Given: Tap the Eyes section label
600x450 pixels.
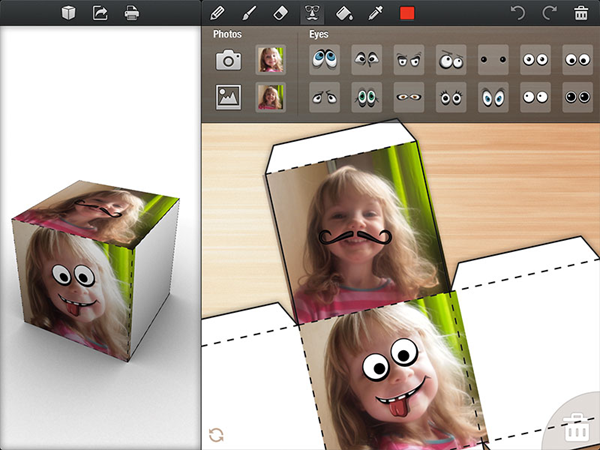Looking at the screenshot, I should point(319,34).
